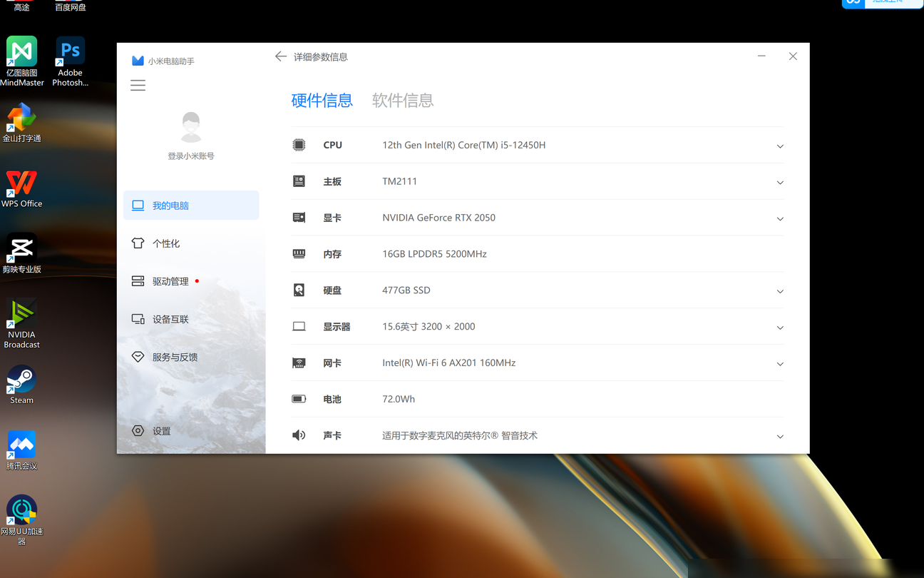Click the 显示器 monitor icon
Image resolution: width=924 pixels, height=578 pixels.
pos(299,326)
